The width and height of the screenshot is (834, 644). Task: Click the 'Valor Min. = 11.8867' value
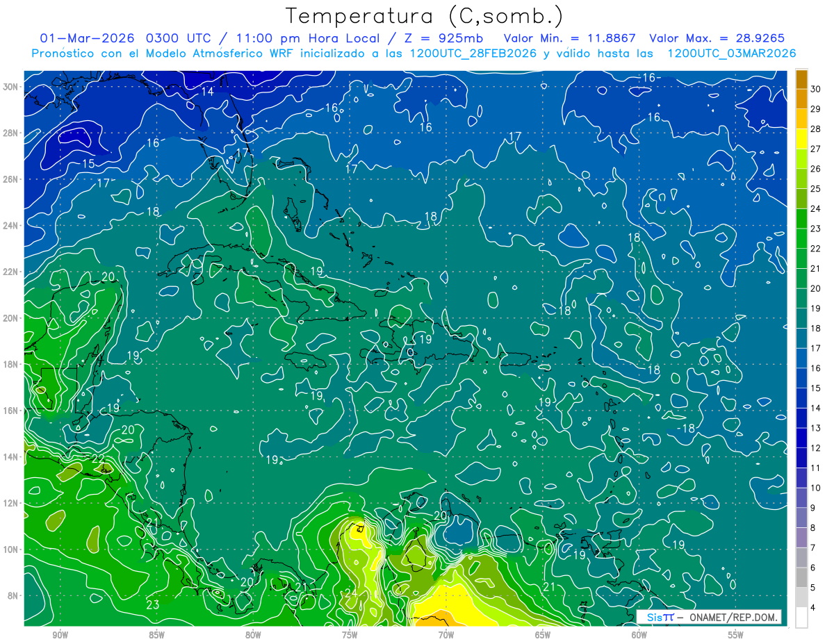click(570, 38)
